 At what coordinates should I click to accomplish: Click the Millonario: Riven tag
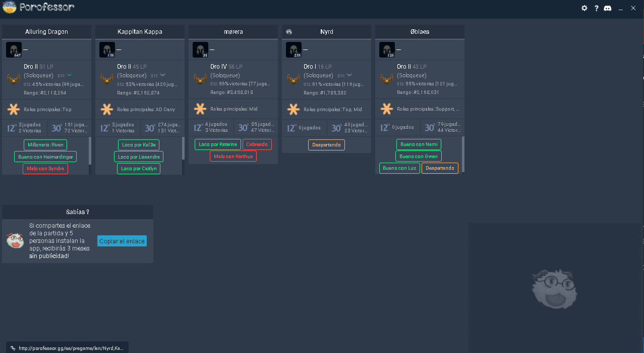coord(45,145)
